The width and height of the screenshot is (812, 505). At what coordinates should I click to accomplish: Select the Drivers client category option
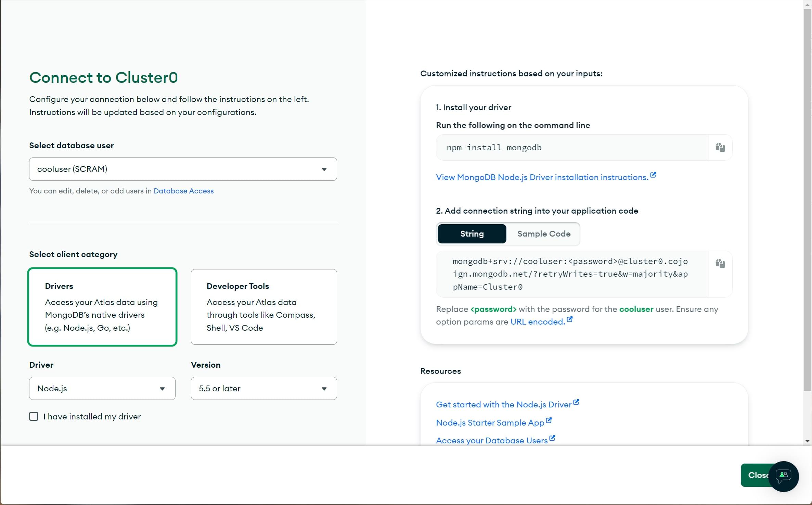click(103, 307)
